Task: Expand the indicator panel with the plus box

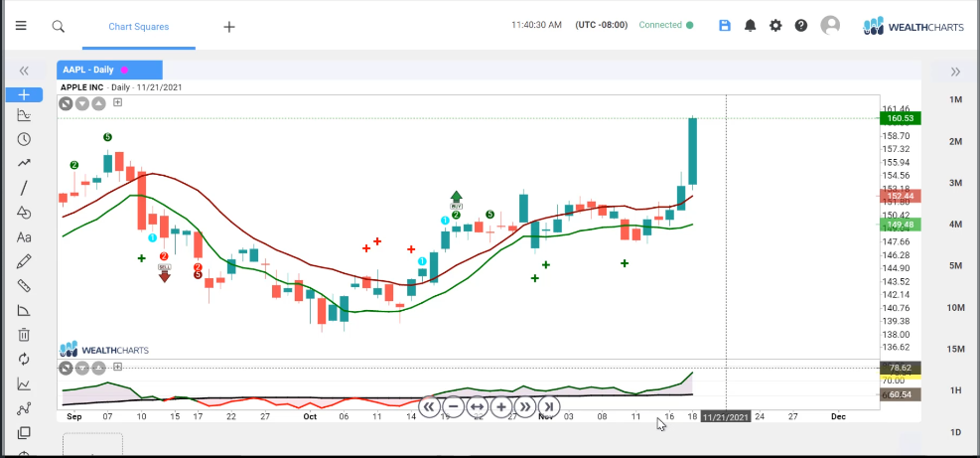Action: (117, 368)
